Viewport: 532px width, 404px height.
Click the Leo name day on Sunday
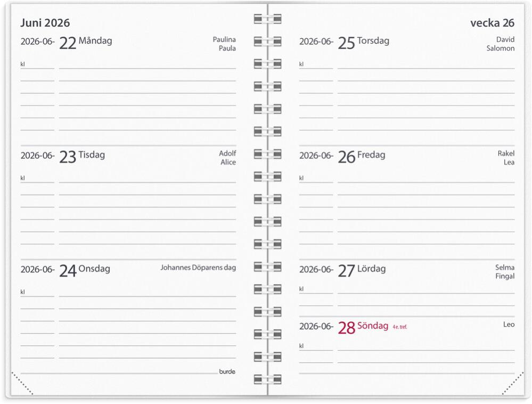pos(509,324)
